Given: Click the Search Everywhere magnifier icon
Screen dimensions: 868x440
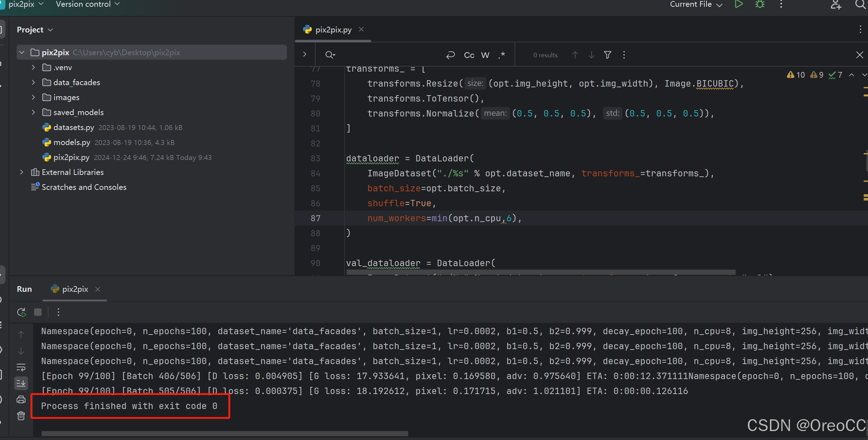Looking at the screenshot, I should click(x=859, y=4).
